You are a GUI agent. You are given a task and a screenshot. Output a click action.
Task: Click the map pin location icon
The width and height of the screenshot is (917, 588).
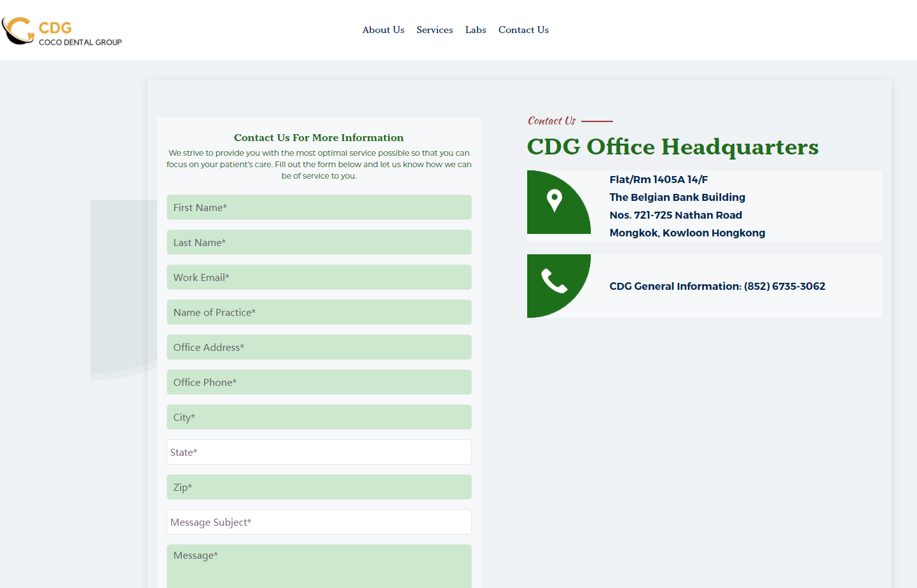pos(555,201)
